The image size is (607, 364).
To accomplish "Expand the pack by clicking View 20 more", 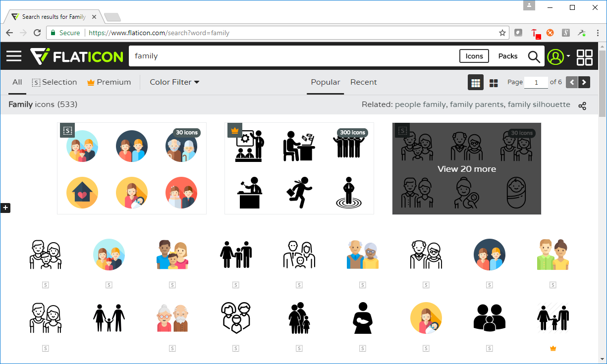I will [x=466, y=169].
